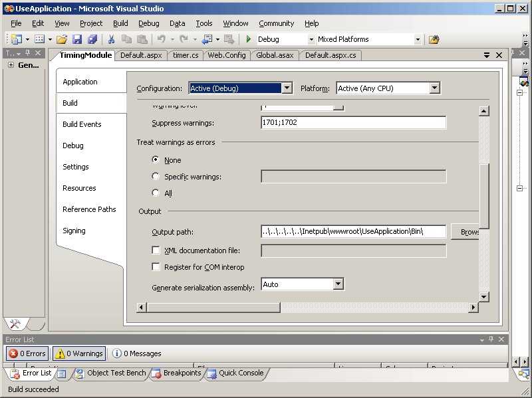532x398 pixels.
Task: Click the Output path text field
Action: point(353,231)
